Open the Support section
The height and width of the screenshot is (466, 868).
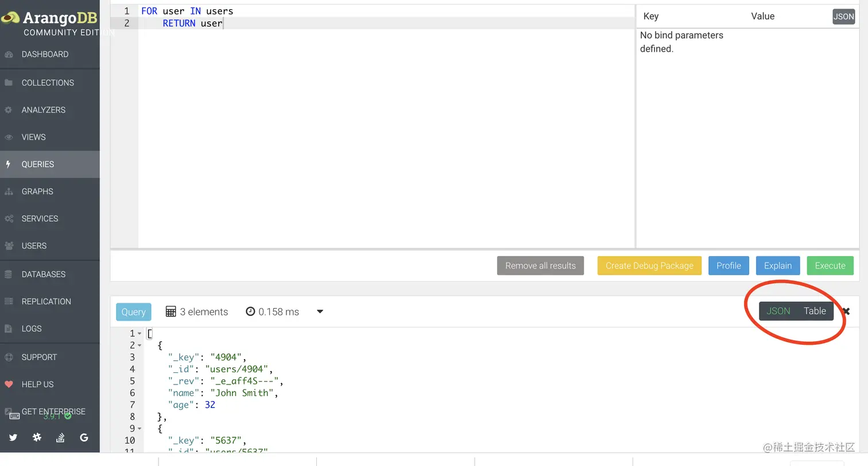click(x=49, y=357)
